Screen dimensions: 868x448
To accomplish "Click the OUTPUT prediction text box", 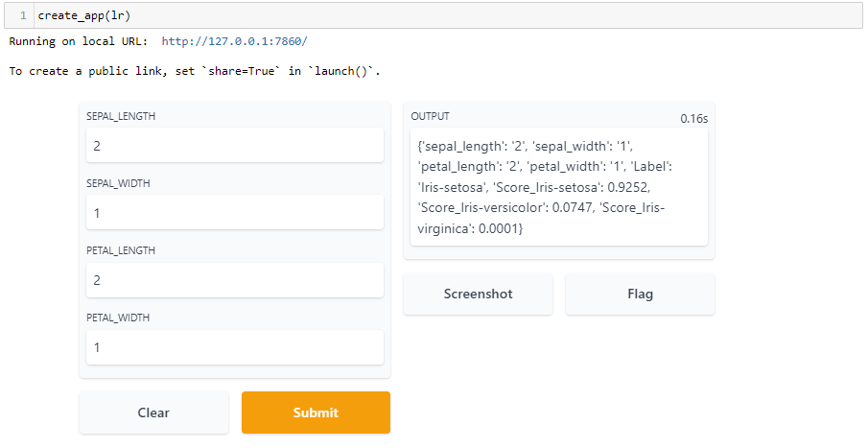I will pos(558,187).
